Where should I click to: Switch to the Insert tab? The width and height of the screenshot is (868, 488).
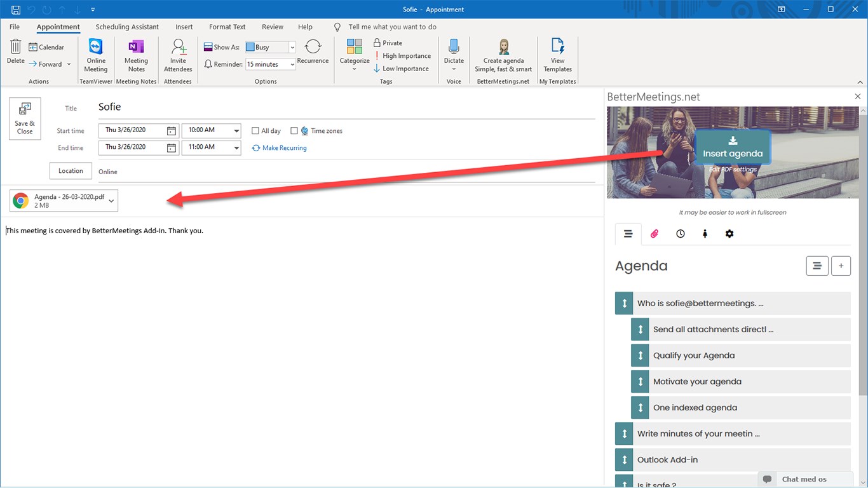(x=184, y=27)
